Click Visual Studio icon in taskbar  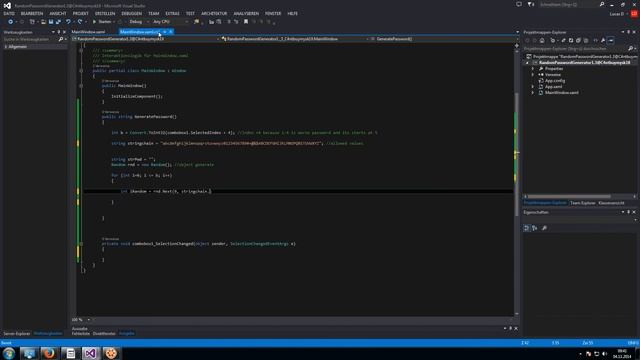tap(90, 353)
